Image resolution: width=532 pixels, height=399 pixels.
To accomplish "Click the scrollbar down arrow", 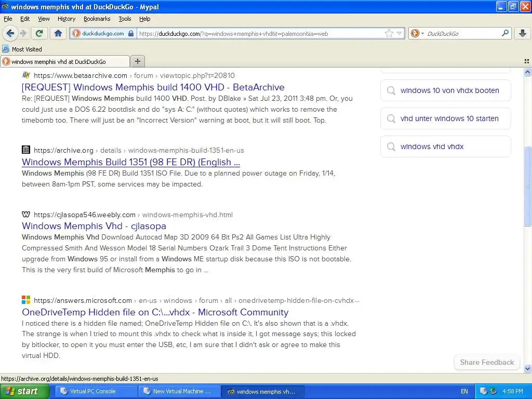I will coord(527,368).
